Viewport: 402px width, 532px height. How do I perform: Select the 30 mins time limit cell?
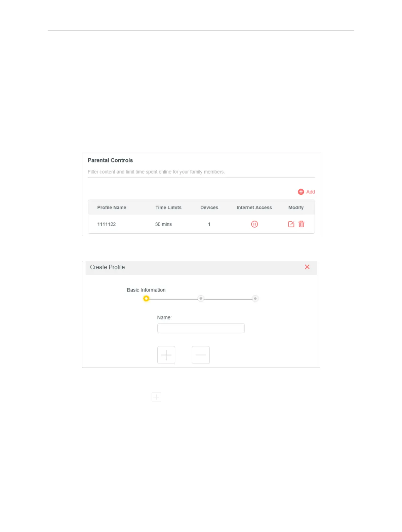[x=163, y=224]
